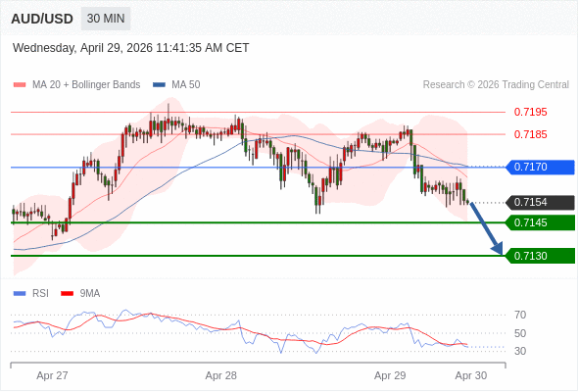
Task: Select the MA 20 + Bollinger Bands legend label
Action: pos(86,85)
